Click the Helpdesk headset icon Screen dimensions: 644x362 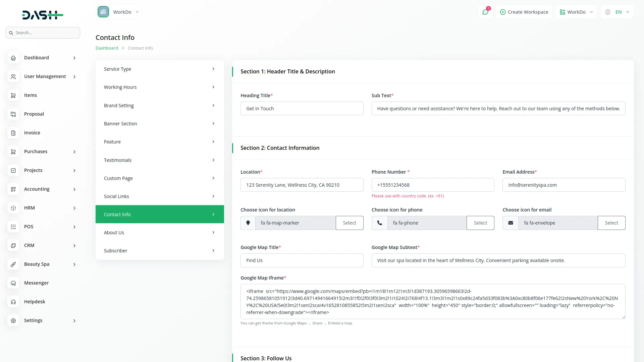point(13,302)
